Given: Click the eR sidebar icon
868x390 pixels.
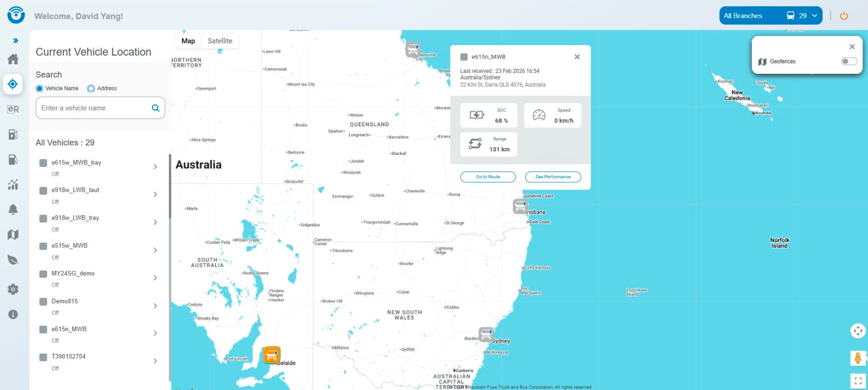Looking at the screenshot, I should pyautogui.click(x=13, y=109).
